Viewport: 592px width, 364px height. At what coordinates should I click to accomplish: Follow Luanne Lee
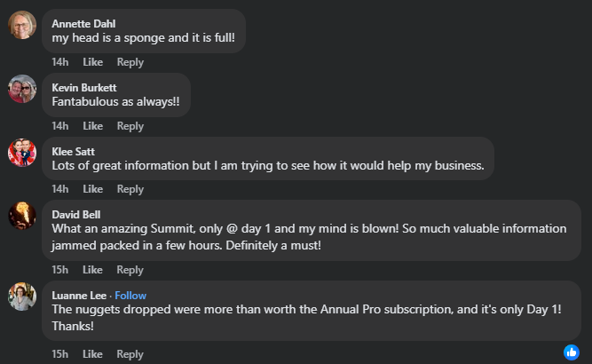pos(130,296)
